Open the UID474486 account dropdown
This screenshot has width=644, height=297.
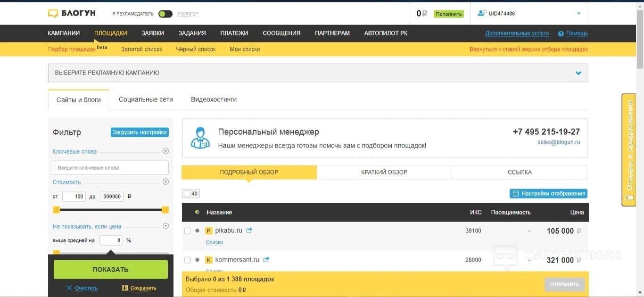point(579,13)
